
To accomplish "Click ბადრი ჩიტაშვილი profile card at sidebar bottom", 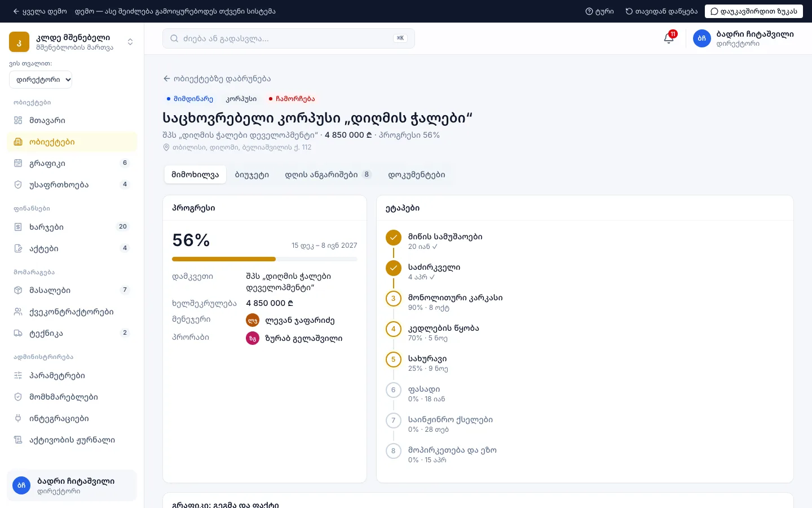I will tap(72, 485).
